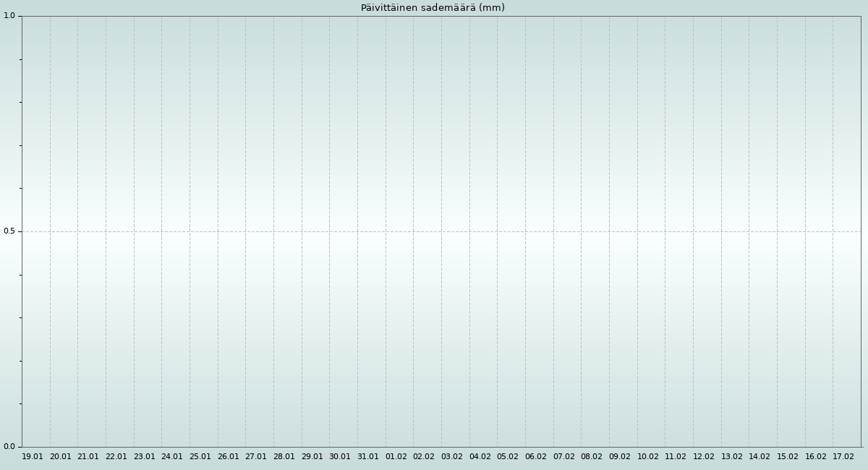Pick the 15.02 date on the x-axis

point(788,456)
